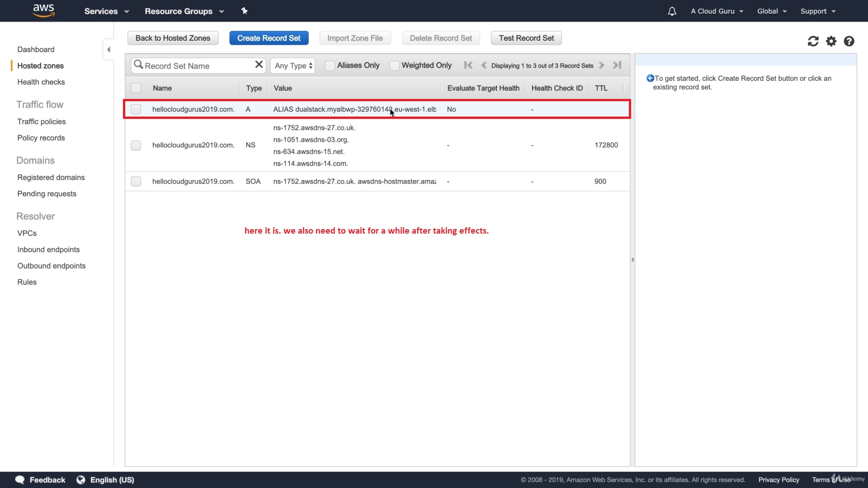Clear the Record Set Name search
Image resolution: width=868 pixels, height=488 pixels.
coord(259,65)
